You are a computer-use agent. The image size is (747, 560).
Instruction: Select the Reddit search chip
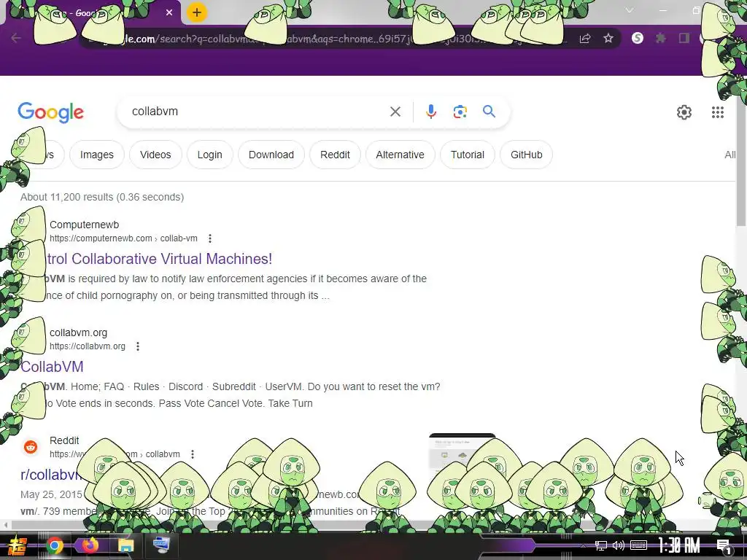coord(335,155)
